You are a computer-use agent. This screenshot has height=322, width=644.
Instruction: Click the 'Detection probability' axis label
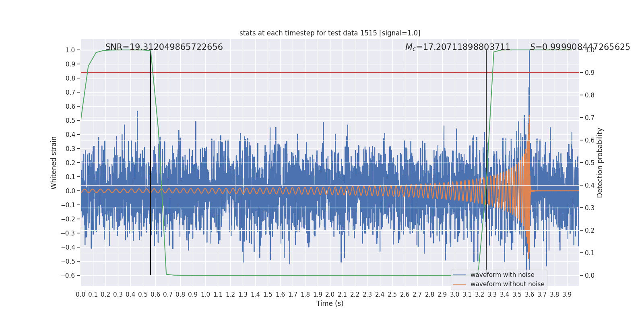click(x=600, y=163)
